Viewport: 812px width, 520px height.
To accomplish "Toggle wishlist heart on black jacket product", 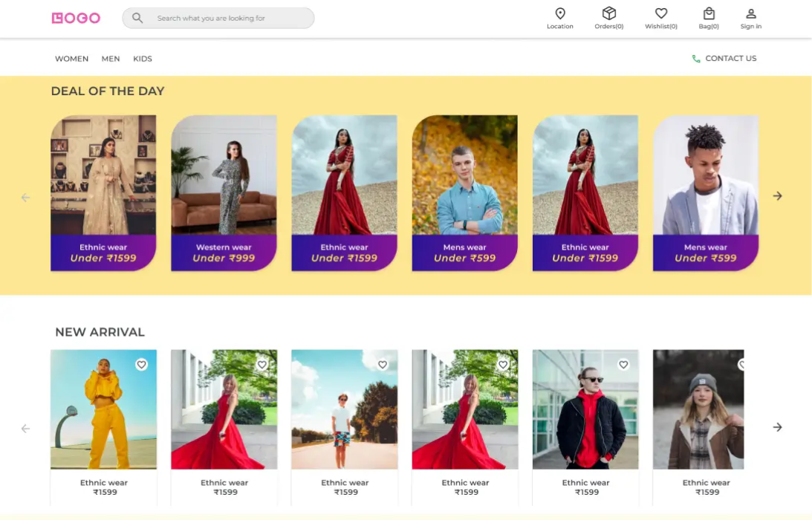I will 623,365.
